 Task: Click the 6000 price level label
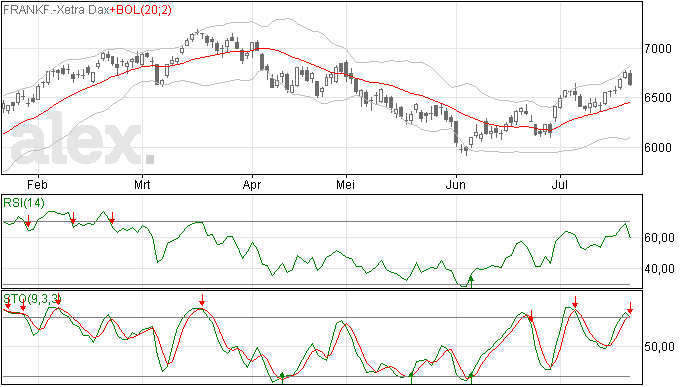(658, 148)
